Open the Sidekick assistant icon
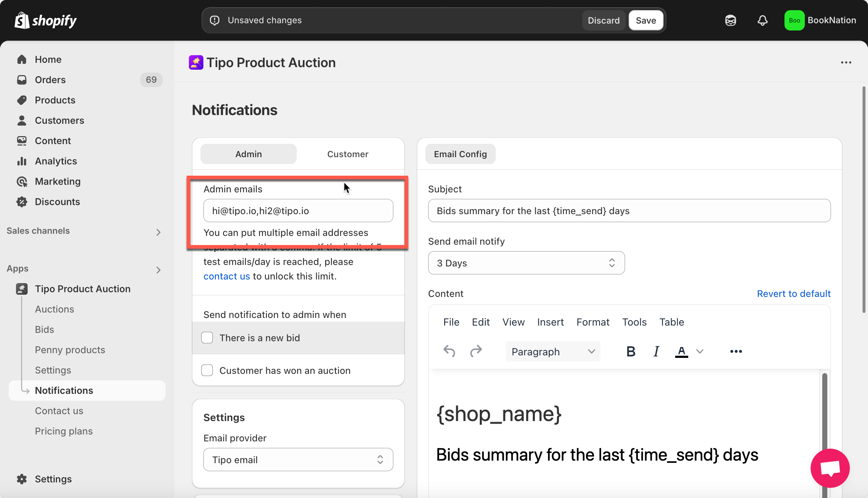This screenshot has width=868, height=498. [730, 20]
